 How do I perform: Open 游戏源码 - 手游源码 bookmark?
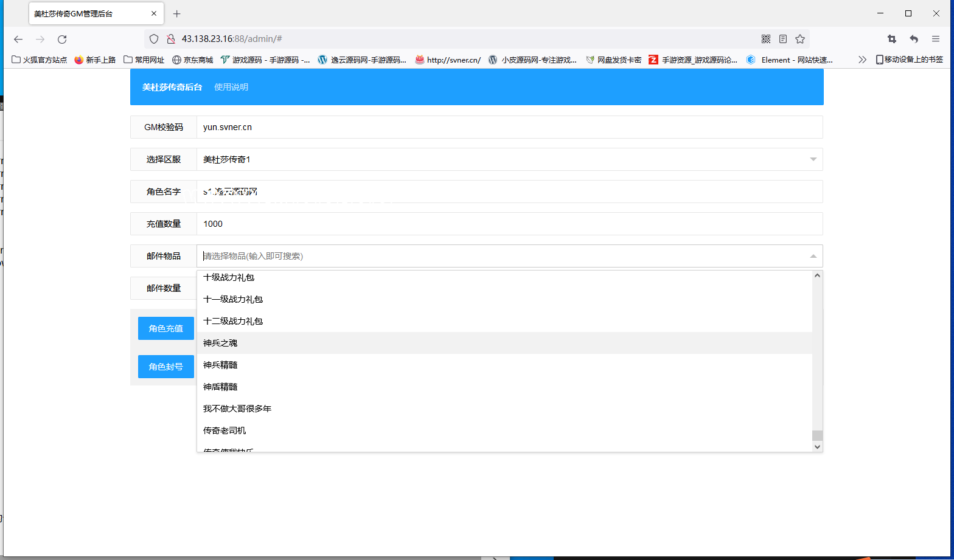[265, 60]
